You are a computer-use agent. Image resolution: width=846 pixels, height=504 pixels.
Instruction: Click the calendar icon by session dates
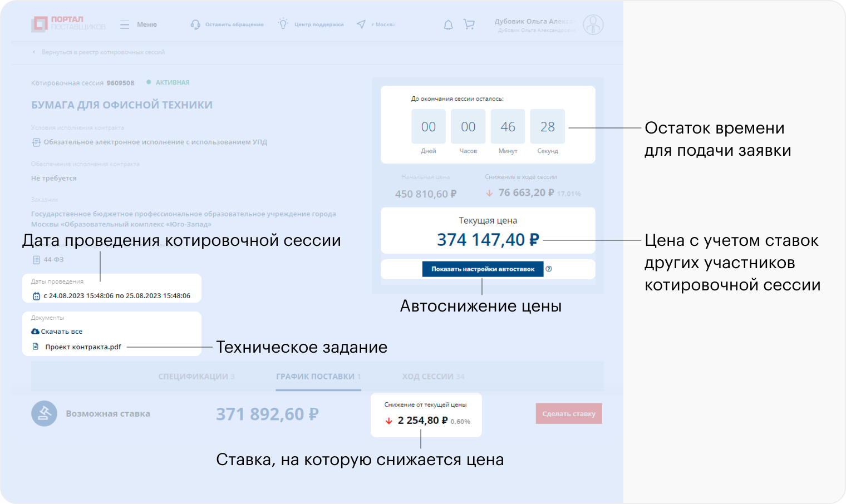(36, 296)
